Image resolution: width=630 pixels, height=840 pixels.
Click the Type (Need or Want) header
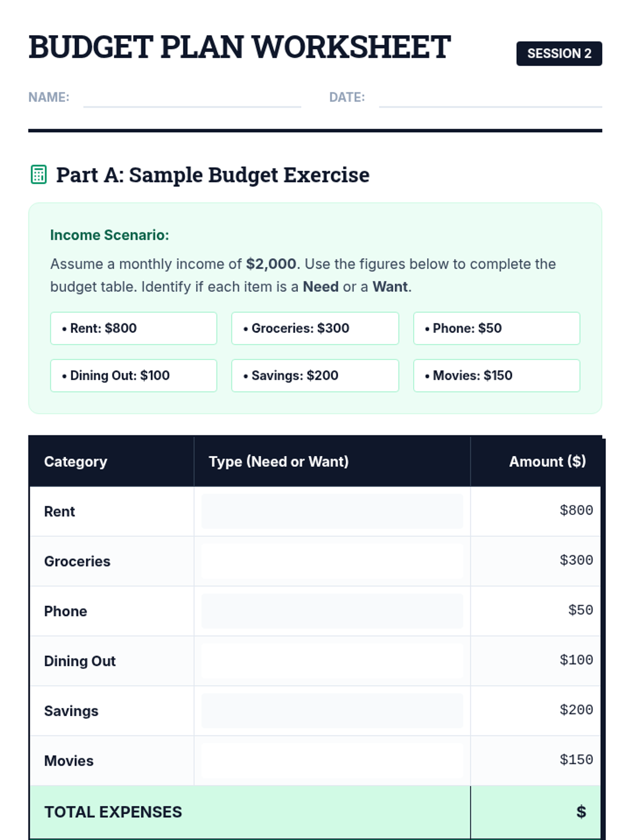pos(279,461)
